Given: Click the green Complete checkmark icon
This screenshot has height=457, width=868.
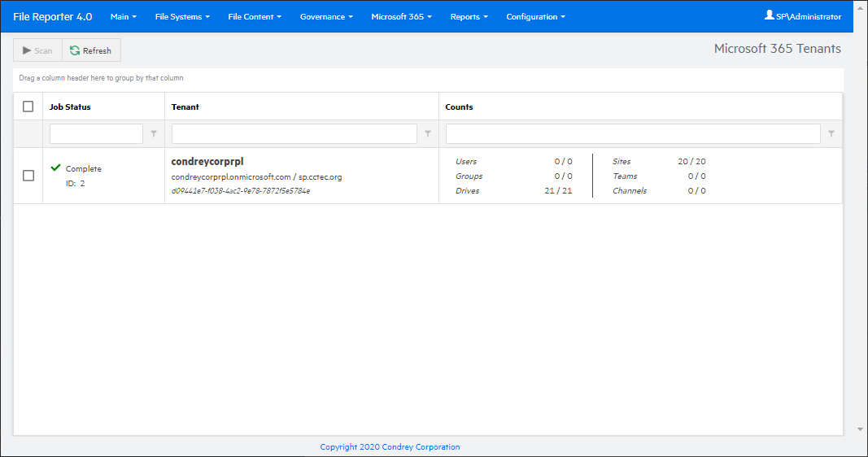Looking at the screenshot, I should pyautogui.click(x=55, y=168).
